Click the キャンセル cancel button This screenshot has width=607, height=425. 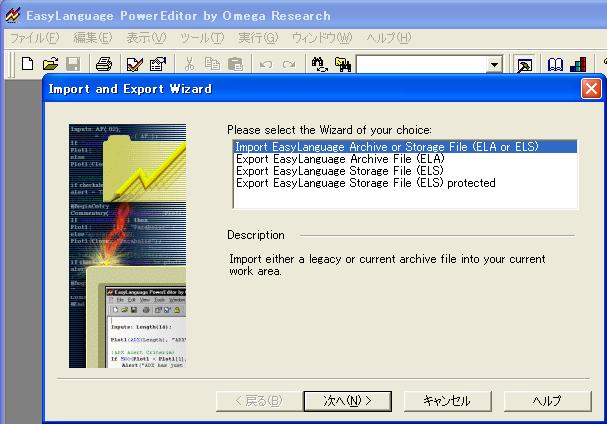(447, 401)
